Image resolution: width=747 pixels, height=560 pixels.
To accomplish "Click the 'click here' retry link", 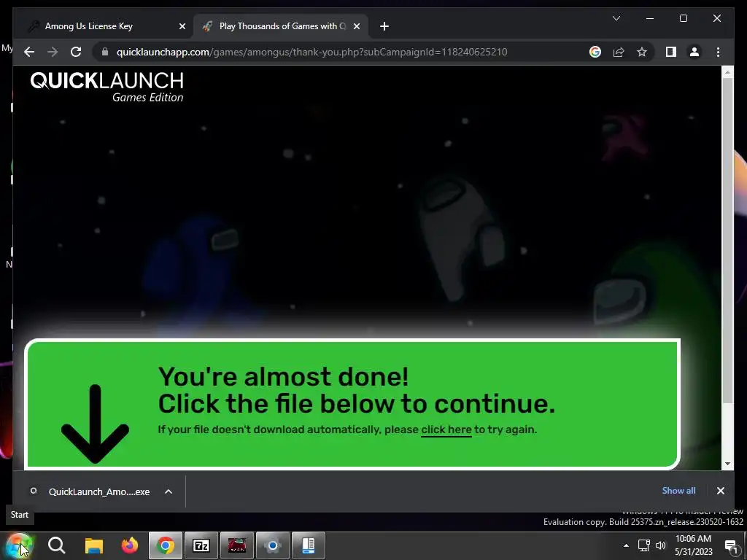I will point(446,429).
